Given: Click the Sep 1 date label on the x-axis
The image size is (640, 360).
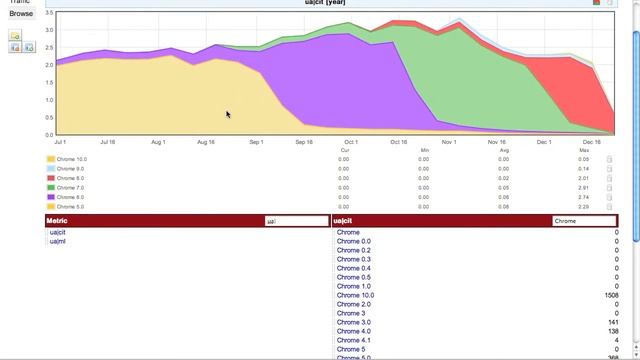Looking at the screenshot, I should click(256, 142).
